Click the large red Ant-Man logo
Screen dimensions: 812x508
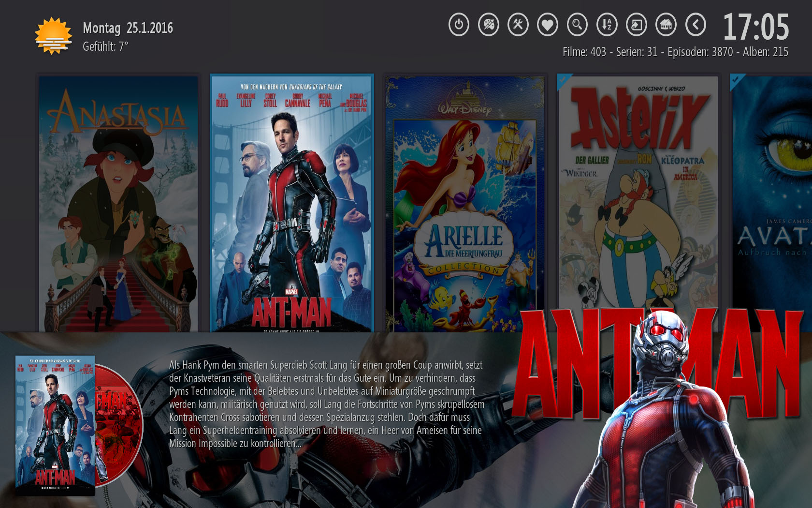pos(657,363)
